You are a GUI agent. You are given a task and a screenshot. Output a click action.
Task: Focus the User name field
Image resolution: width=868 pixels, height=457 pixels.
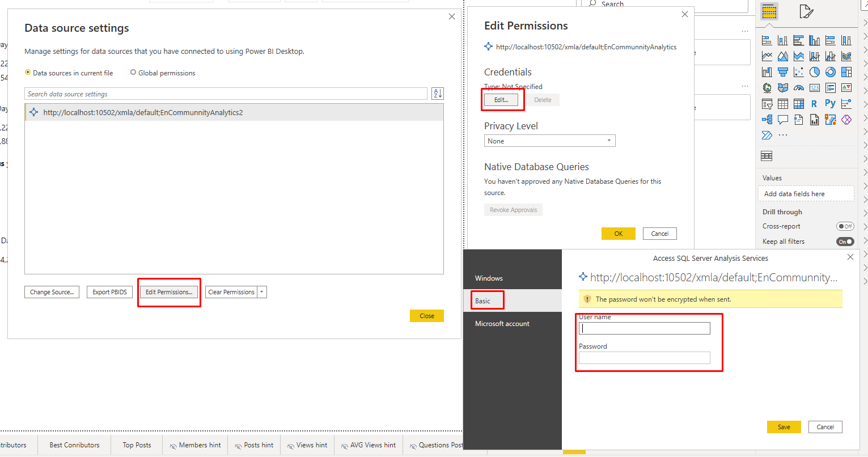click(x=645, y=328)
